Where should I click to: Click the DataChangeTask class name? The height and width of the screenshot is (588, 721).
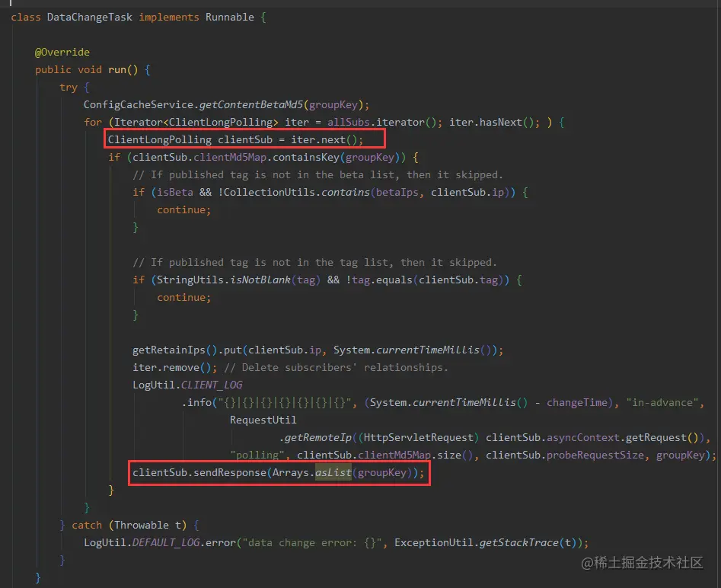pyautogui.click(x=90, y=17)
